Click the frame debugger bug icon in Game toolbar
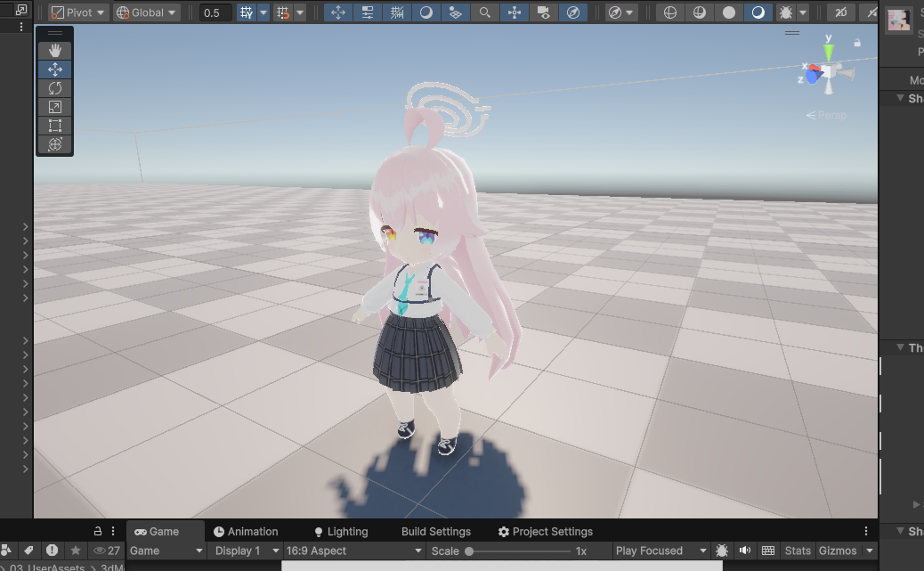The height and width of the screenshot is (571, 924). (722, 551)
